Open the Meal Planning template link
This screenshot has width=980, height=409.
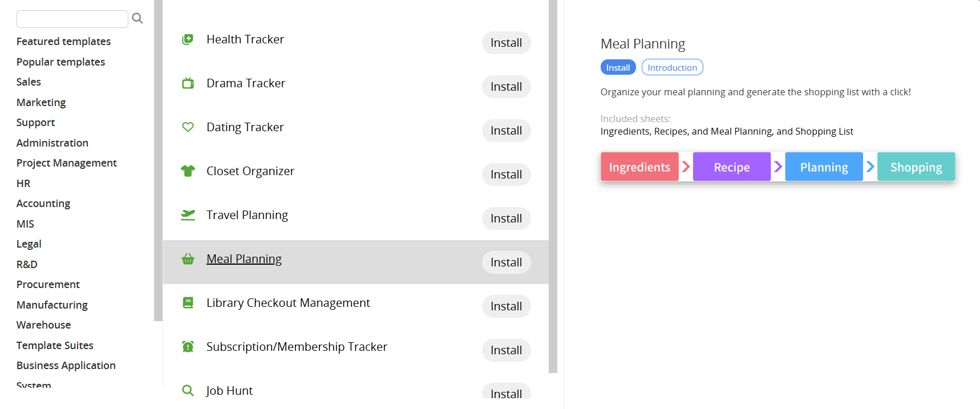coord(244,259)
